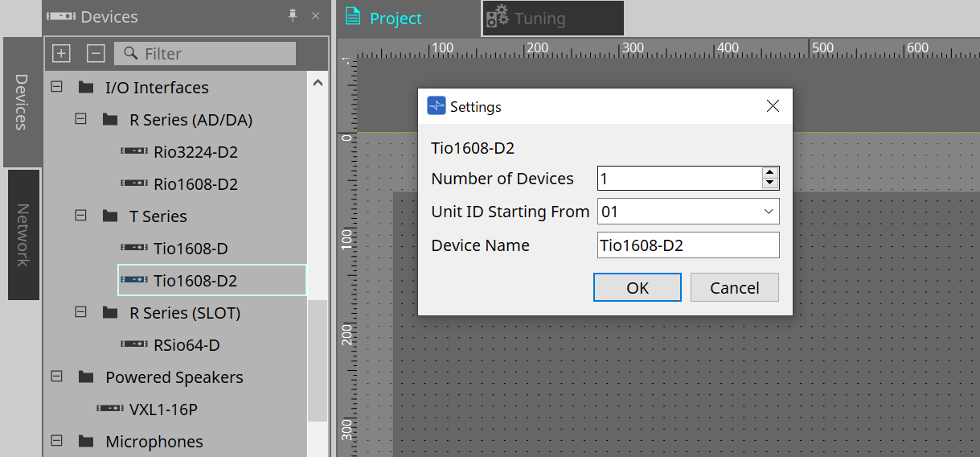Collapse the R Series (SLOT) folder

pyautogui.click(x=80, y=312)
